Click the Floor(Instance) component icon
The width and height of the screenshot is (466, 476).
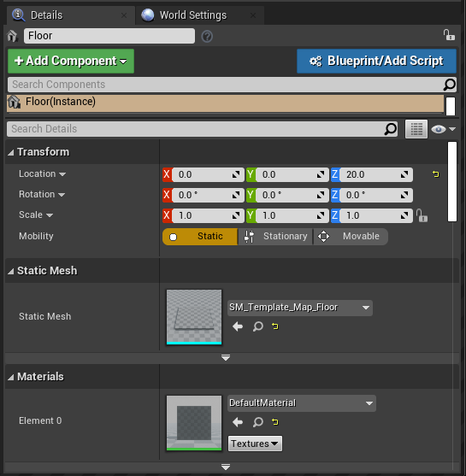pos(15,102)
